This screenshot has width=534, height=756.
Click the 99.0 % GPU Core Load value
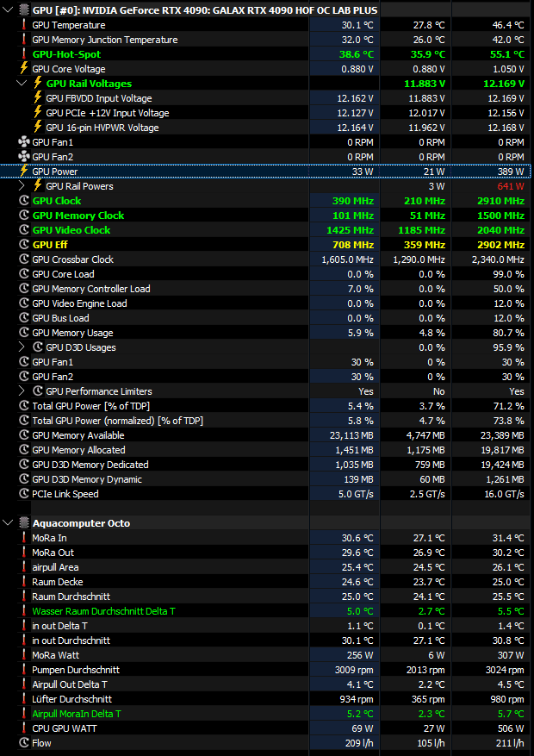(x=509, y=274)
